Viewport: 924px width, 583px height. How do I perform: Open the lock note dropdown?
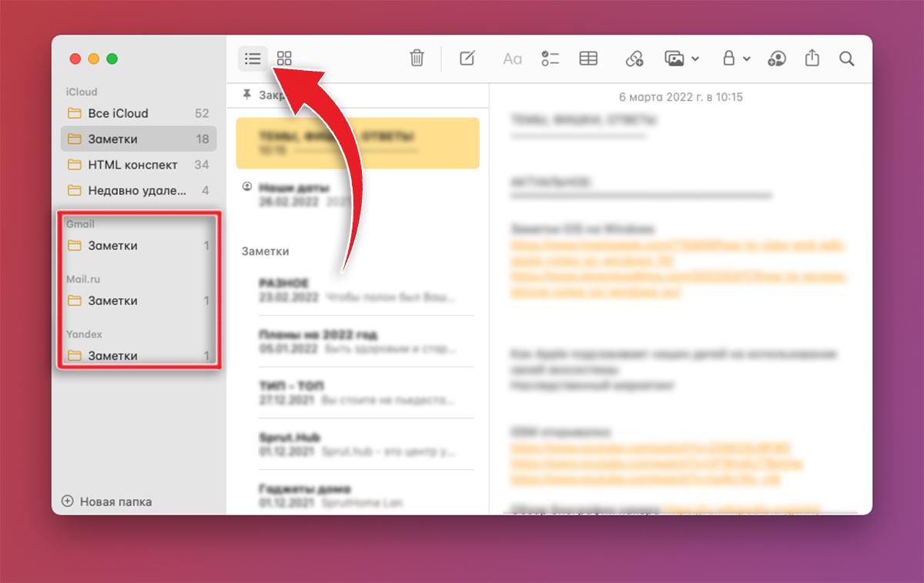click(x=735, y=59)
